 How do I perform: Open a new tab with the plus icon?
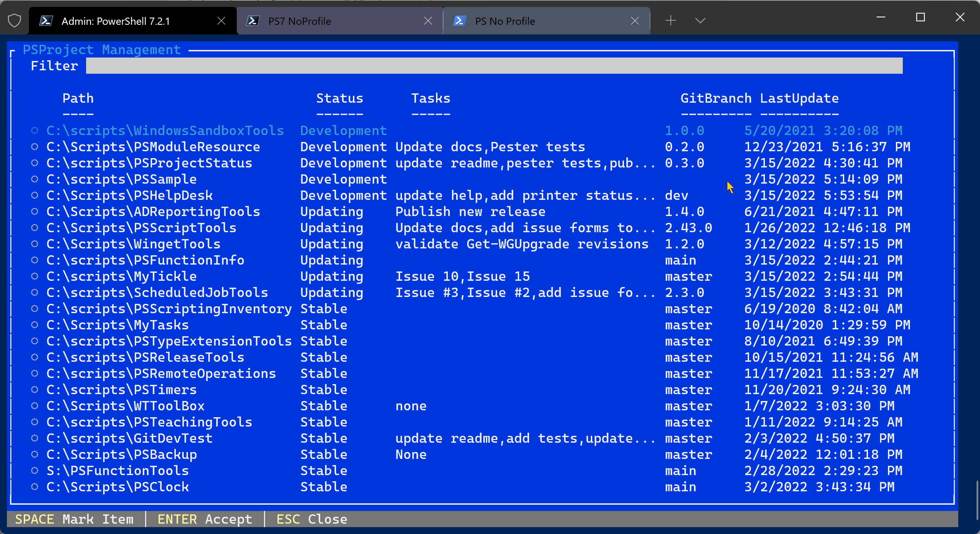671,21
